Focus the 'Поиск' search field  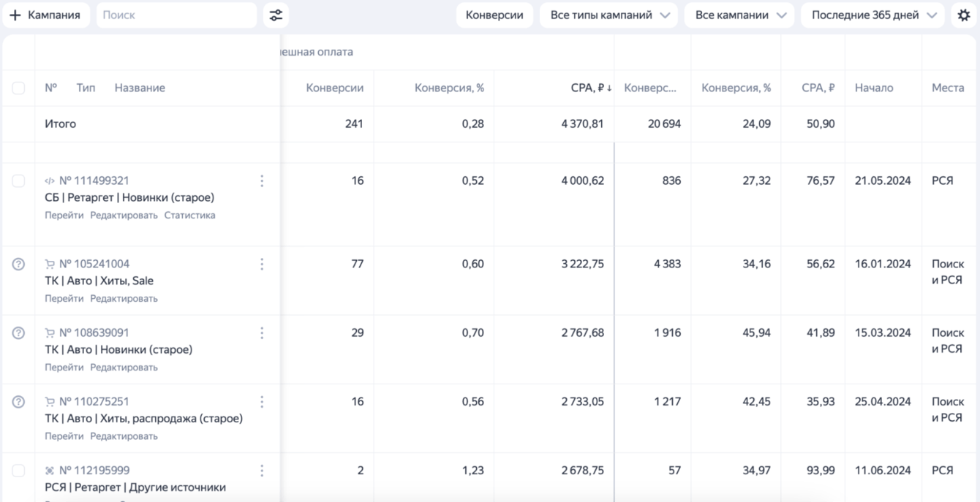click(176, 15)
